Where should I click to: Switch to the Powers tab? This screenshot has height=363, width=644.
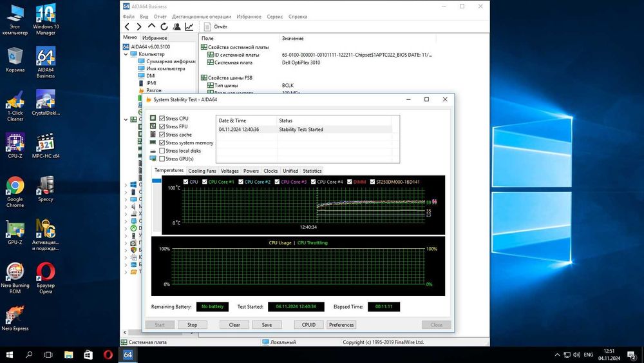(251, 171)
